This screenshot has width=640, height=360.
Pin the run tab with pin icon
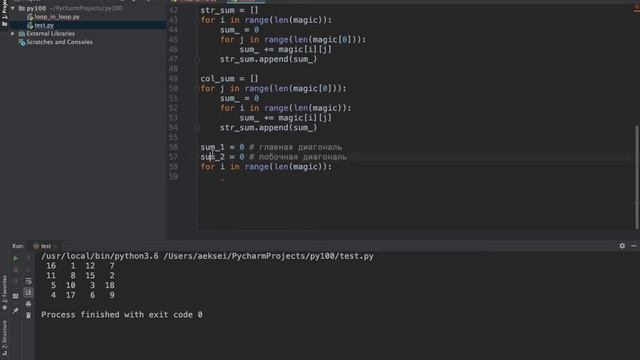click(x=16, y=311)
